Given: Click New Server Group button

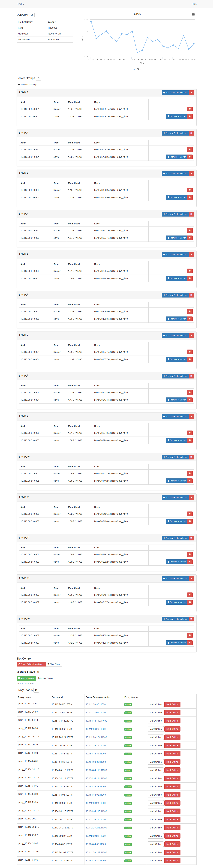Looking at the screenshot, I should point(27,85).
